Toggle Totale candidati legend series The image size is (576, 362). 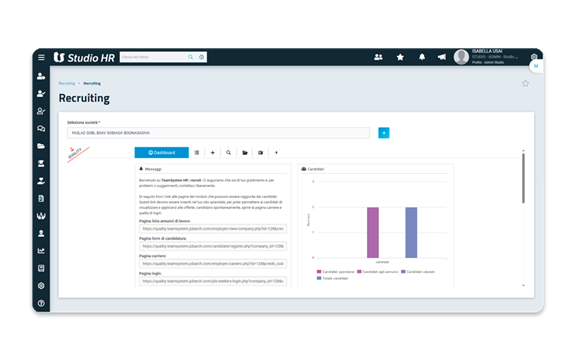[x=332, y=278]
